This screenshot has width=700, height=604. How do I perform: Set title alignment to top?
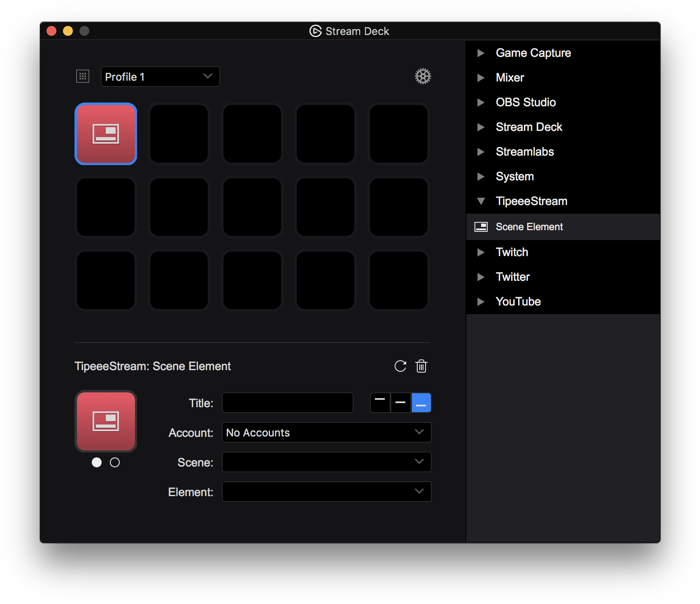pyautogui.click(x=380, y=403)
